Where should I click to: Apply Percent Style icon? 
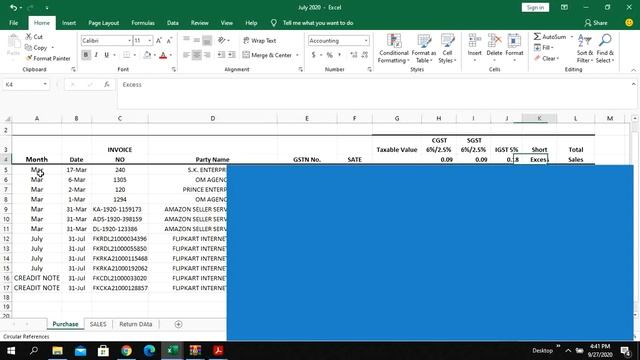(x=329, y=55)
